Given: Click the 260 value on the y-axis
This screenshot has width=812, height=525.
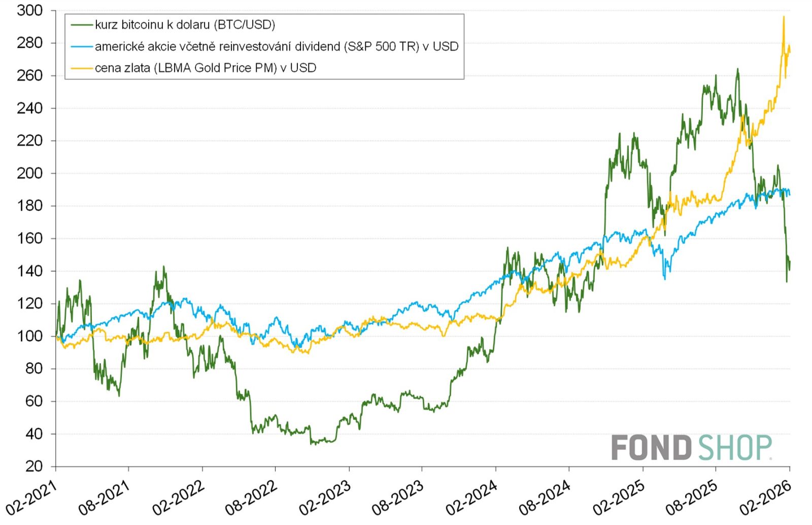Looking at the screenshot, I should (29, 76).
